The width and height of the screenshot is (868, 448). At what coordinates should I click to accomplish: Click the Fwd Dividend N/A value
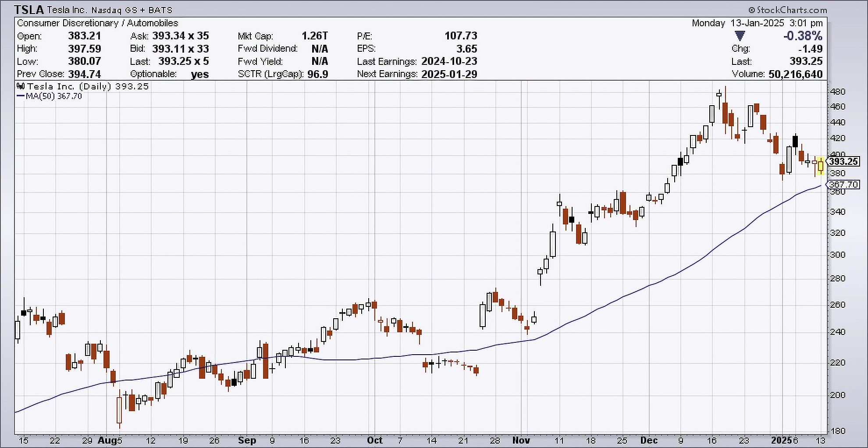[x=320, y=49]
